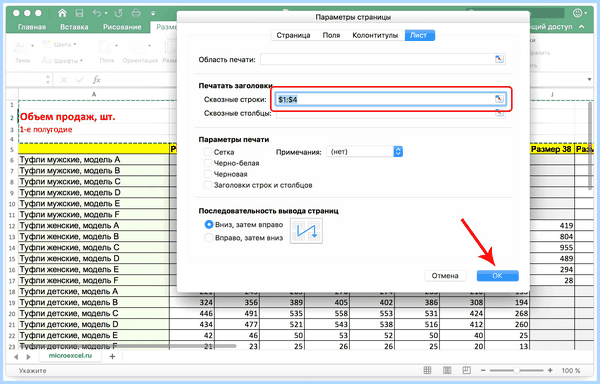Click the smiley feedback icon
This screenshot has height=384, width=600.
click(577, 13)
